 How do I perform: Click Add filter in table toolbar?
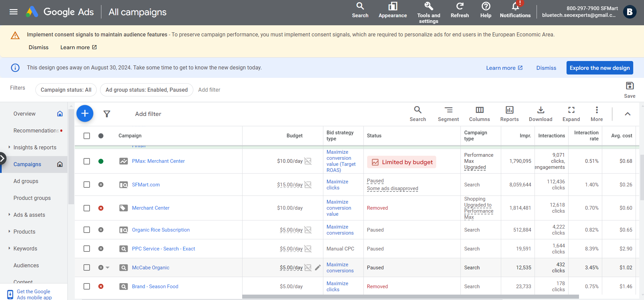pos(148,114)
